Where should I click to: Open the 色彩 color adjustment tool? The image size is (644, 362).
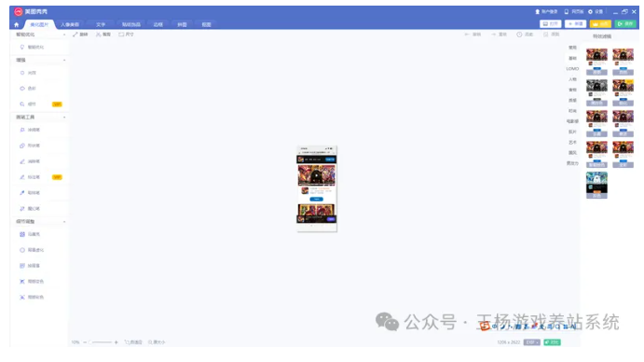tap(28, 89)
